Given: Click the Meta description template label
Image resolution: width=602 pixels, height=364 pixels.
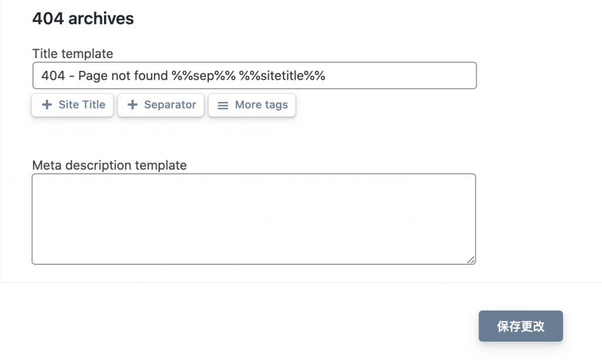Looking at the screenshot, I should point(109,165).
